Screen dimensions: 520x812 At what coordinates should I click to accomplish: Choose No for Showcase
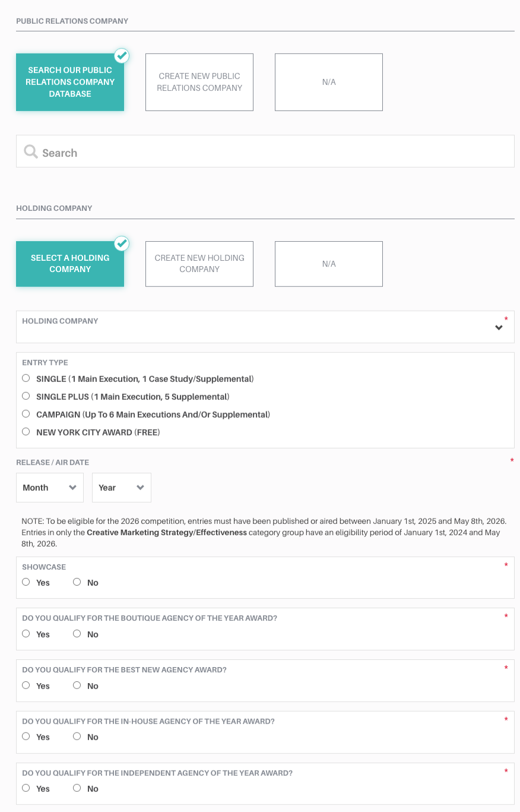(77, 582)
